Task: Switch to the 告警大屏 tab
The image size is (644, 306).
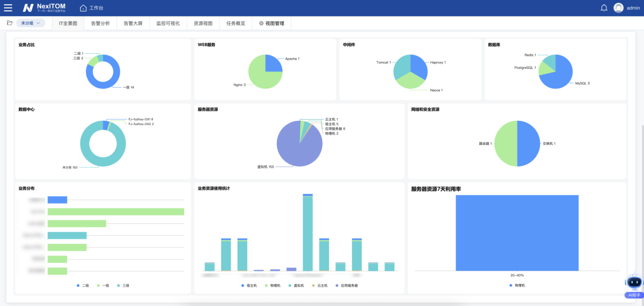Action: pos(133,24)
